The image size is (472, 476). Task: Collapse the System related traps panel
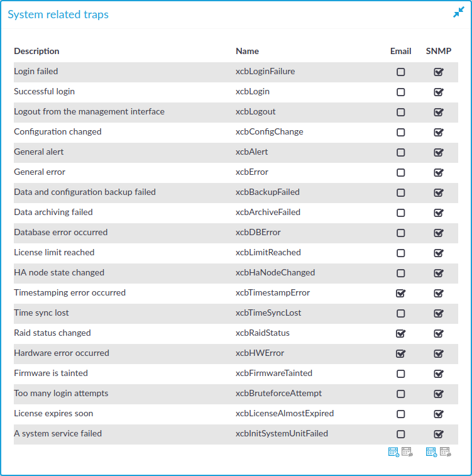pyautogui.click(x=458, y=12)
